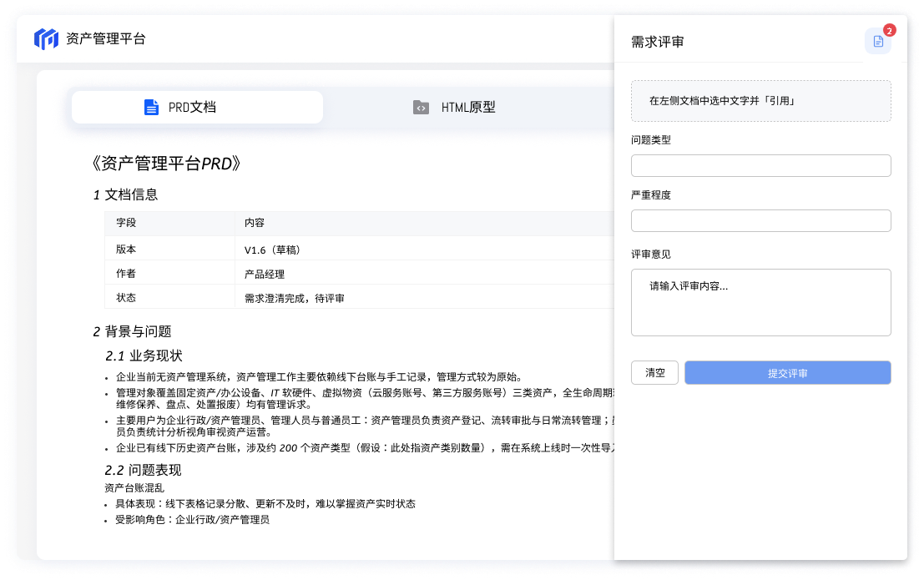This screenshot has width=924, height=580.
Task: Click the 评审意见 field label
Action: click(x=651, y=254)
